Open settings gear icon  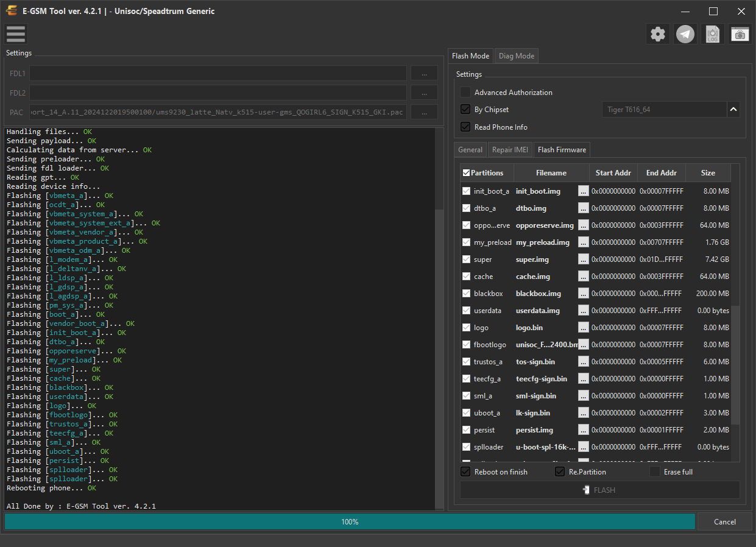658,34
